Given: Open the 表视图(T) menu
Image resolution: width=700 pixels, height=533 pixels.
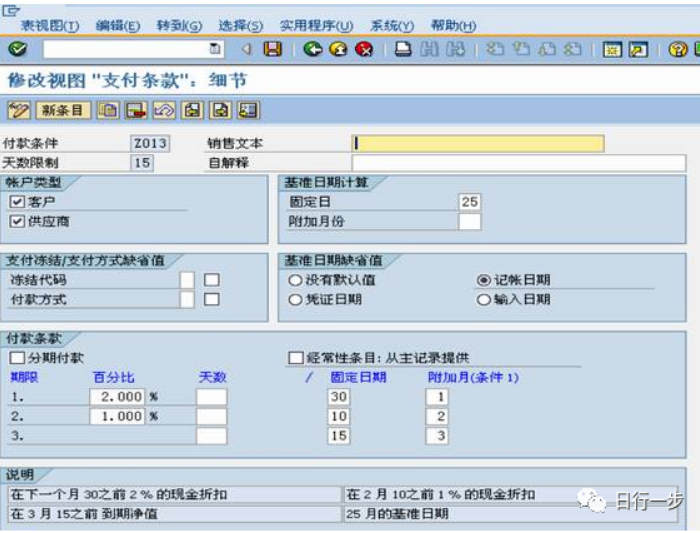Looking at the screenshot, I should 50,25.
